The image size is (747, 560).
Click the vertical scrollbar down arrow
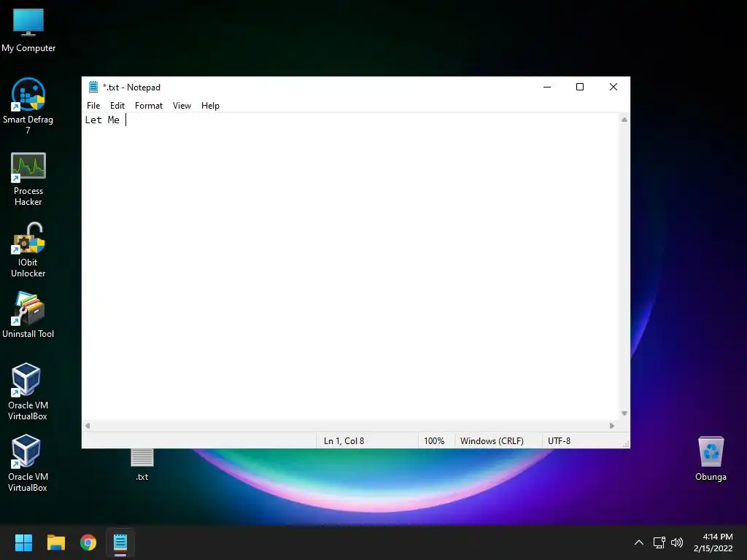point(624,413)
